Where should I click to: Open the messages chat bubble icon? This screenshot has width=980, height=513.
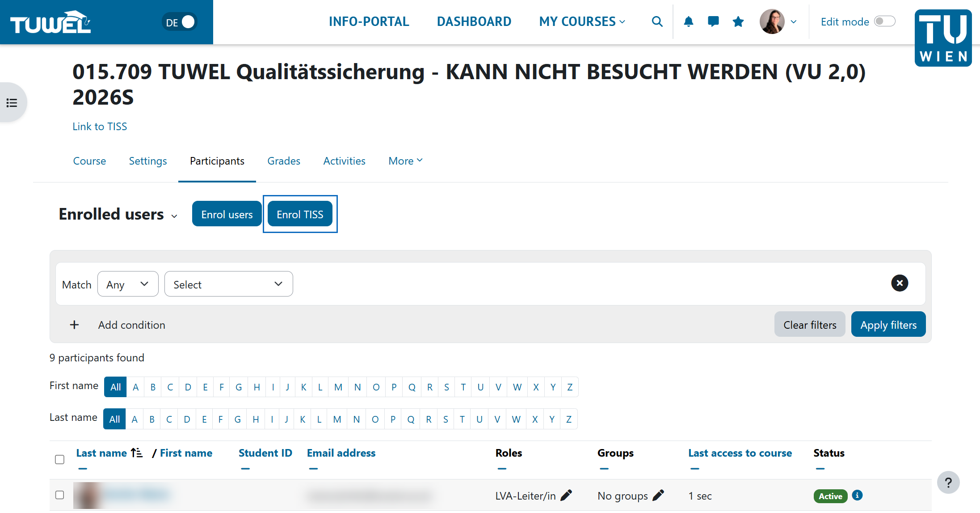tap(713, 21)
